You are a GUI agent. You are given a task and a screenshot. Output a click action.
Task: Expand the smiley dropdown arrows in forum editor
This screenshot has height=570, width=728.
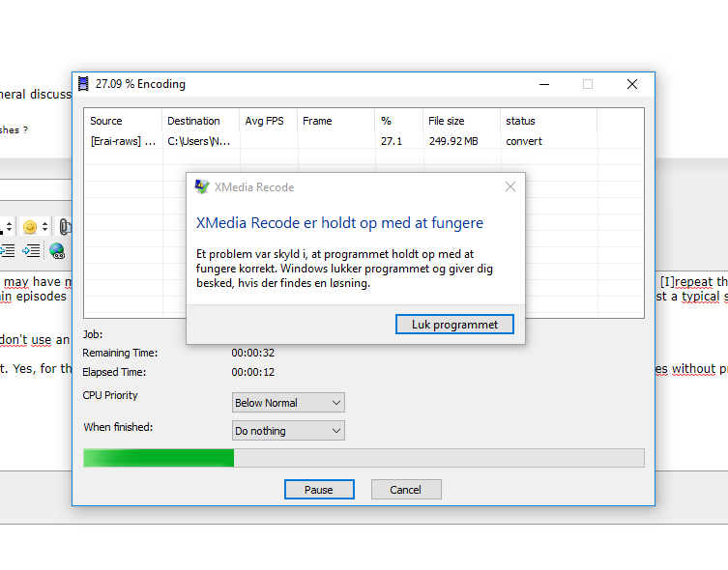[44, 227]
